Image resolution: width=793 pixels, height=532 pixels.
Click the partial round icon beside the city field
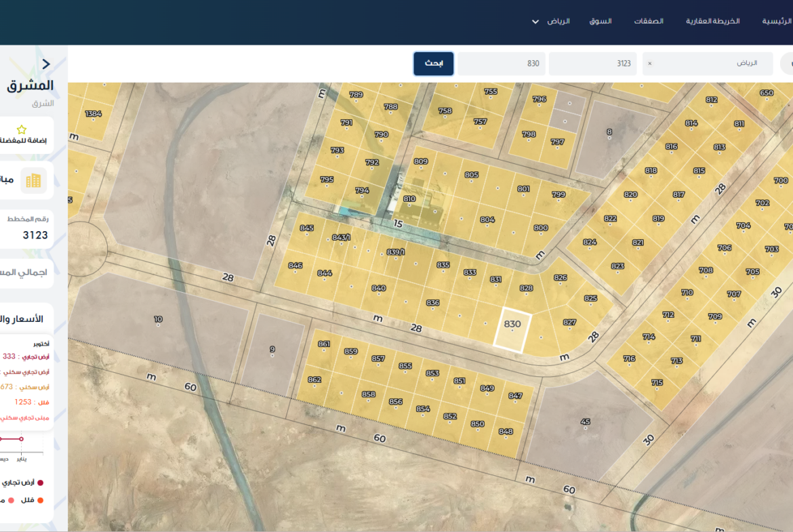pos(788,64)
